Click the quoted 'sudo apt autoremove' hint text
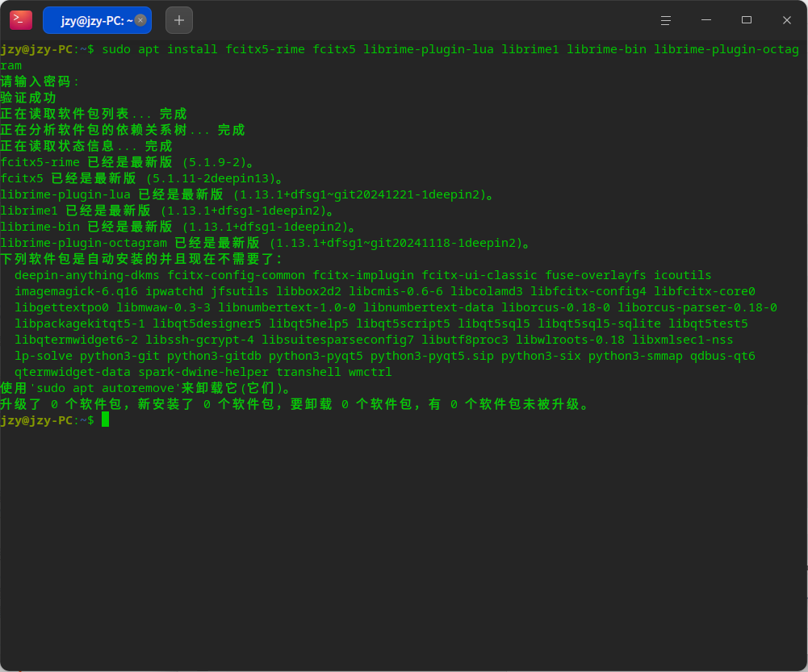The image size is (808, 672). pos(105,388)
